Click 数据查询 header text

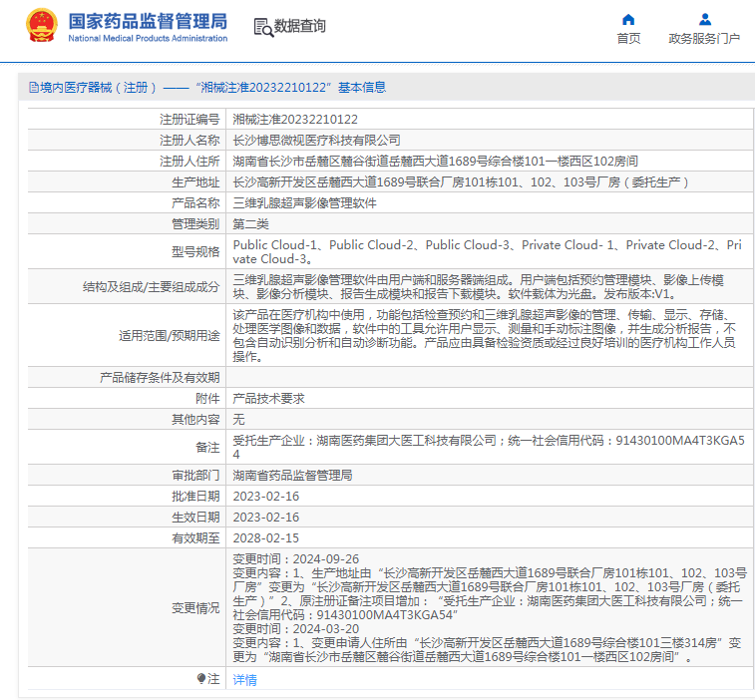coord(300,26)
